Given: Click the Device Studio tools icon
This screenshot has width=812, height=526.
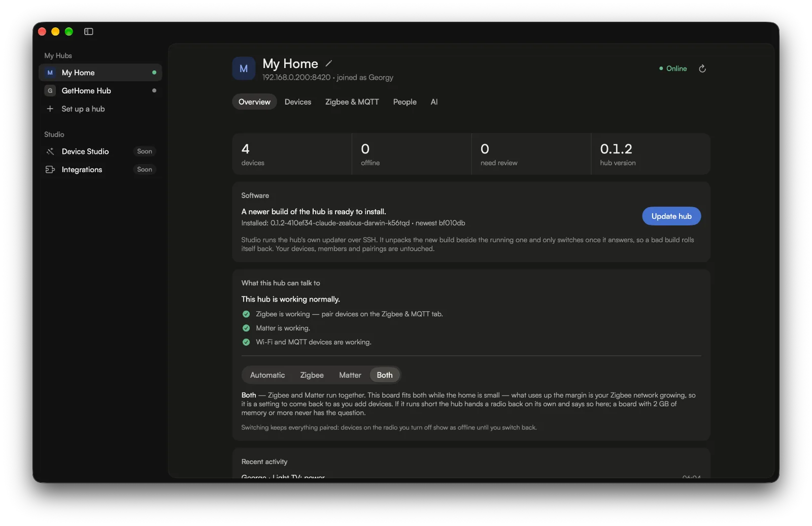Looking at the screenshot, I should [x=50, y=151].
